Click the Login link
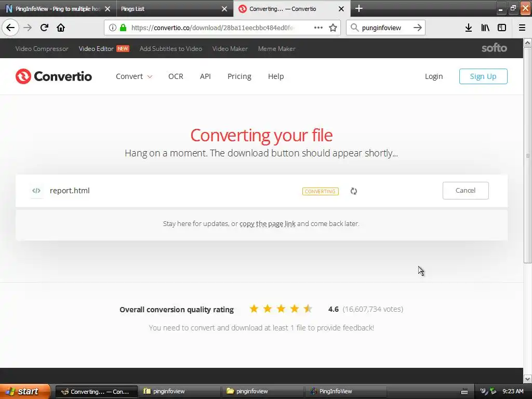The height and width of the screenshot is (399, 532). coord(434,76)
